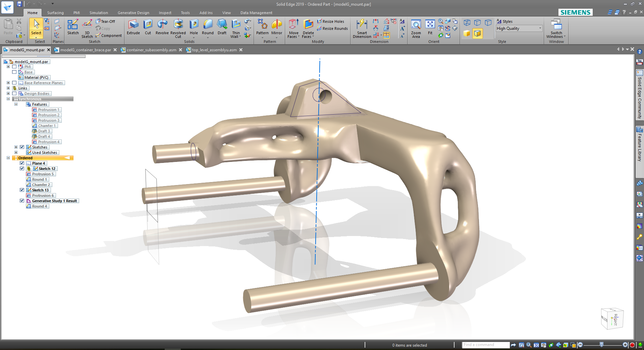
Task: Open the 3D Sketch tool
Action: point(87,28)
